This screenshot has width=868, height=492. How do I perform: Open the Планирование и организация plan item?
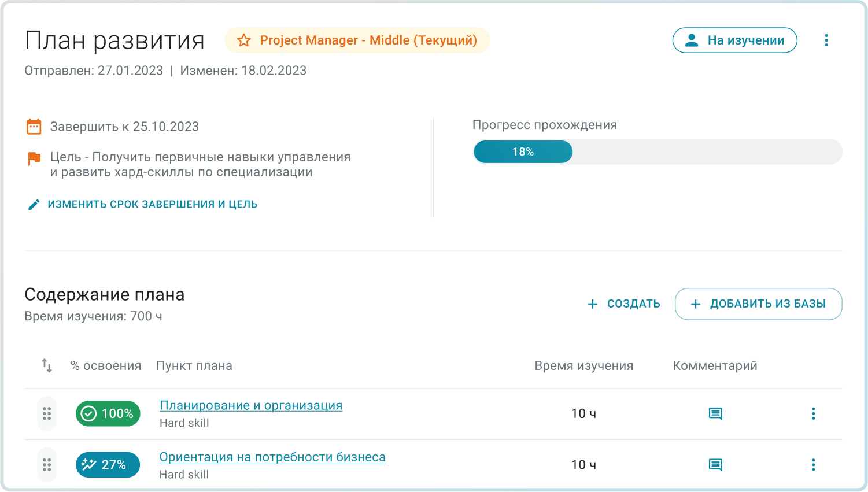250,405
